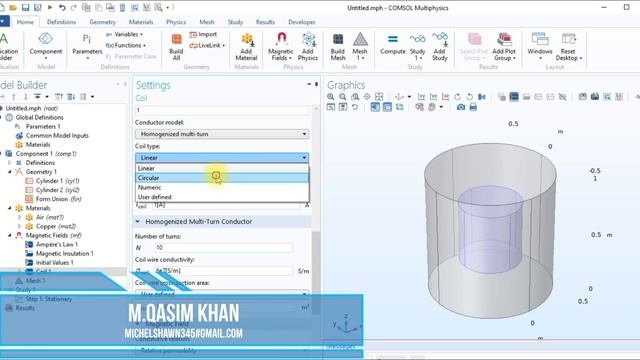640x360 pixels.
Task: Click Zoom Extents icon in Graphics toolbar
Action: tap(379, 97)
